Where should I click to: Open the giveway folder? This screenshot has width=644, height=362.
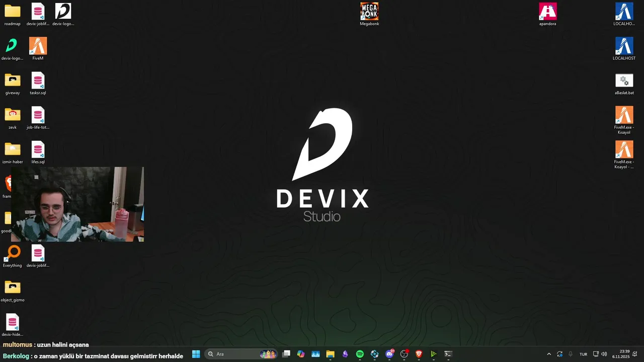click(13, 84)
